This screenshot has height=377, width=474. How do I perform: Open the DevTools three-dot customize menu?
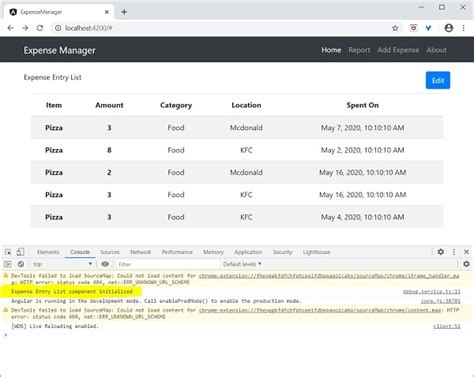click(x=454, y=252)
